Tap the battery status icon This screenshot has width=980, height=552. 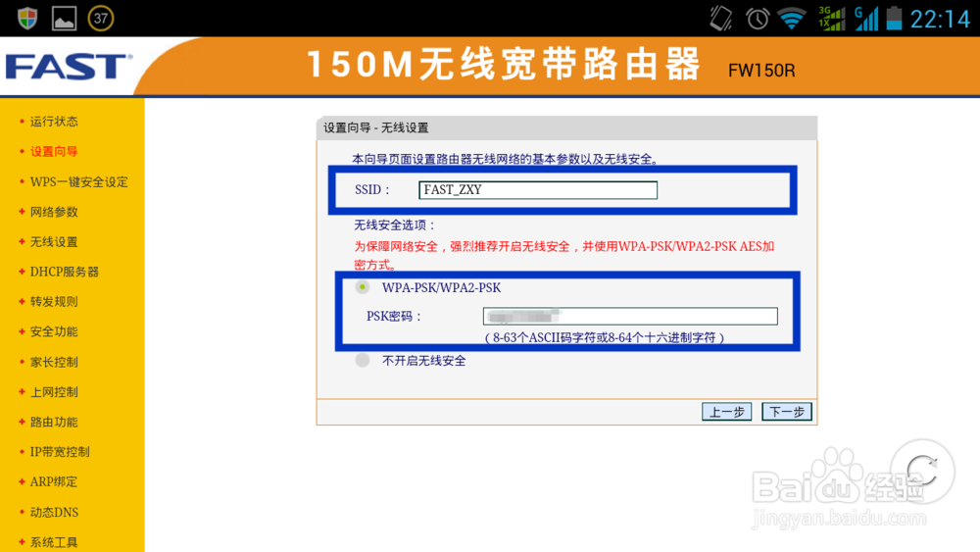(895, 18)
